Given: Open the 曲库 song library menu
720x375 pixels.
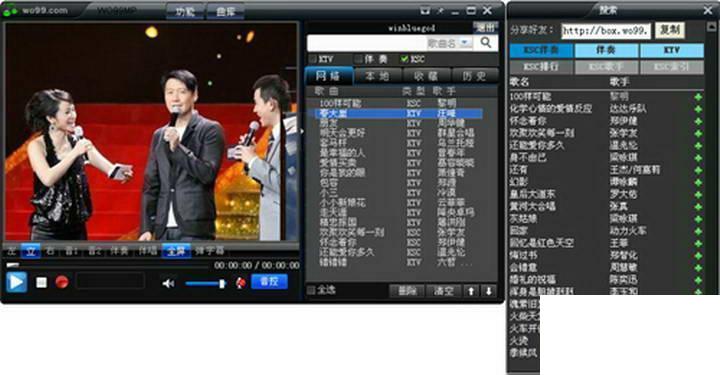Looking at the screenshot, I should click(x=225, y=11).
